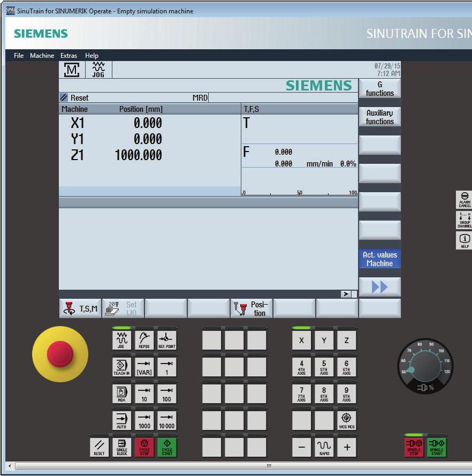Open the Set WO softkey

click(x=123, y=308)
